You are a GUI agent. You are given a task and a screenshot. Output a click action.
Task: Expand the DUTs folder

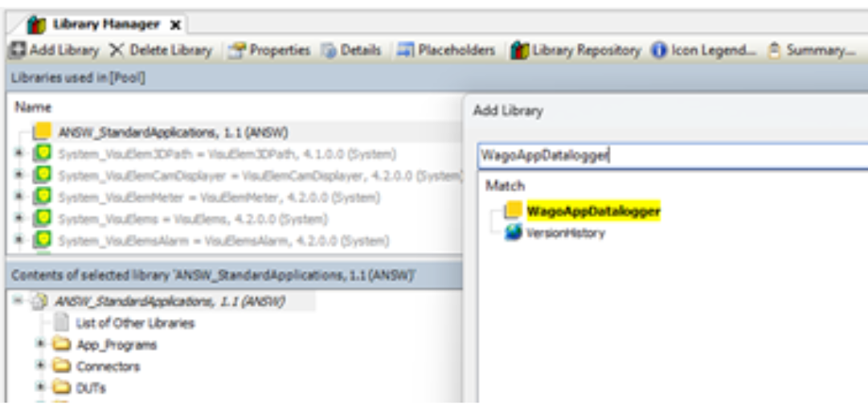tap(40, 387)
